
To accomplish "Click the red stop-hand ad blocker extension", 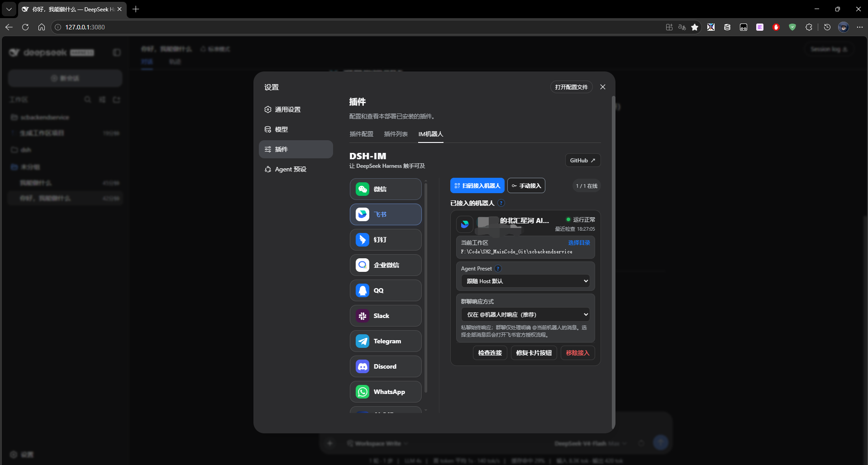I will click(776, 27).
